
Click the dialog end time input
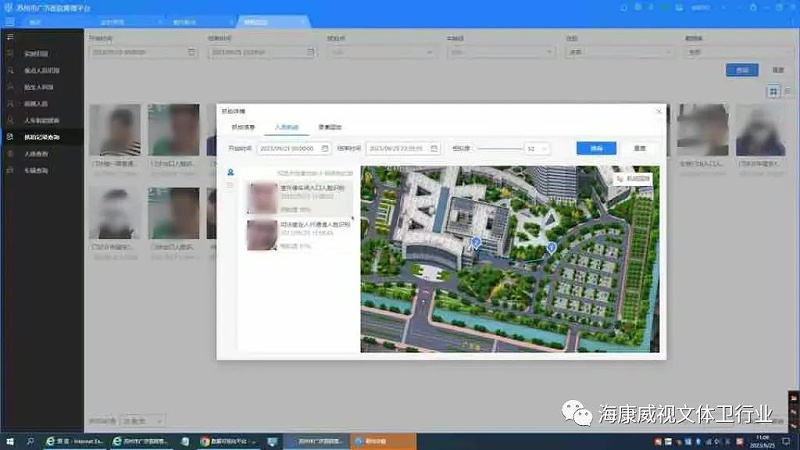tap(403, 148)
